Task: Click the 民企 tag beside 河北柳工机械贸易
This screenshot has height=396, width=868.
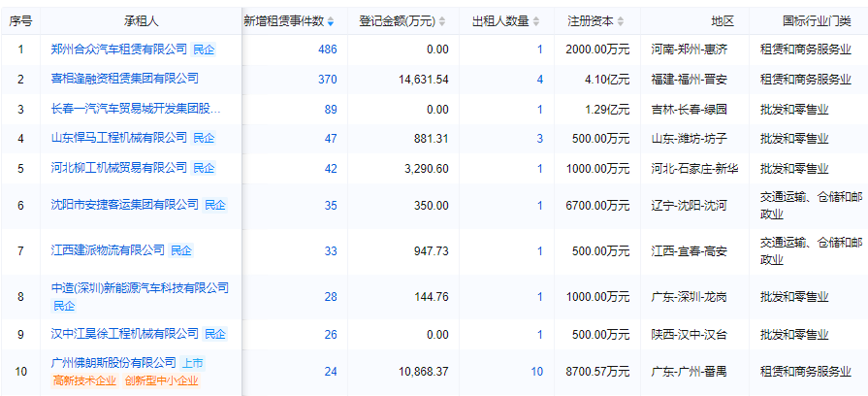Action: [x=203, y=168]
